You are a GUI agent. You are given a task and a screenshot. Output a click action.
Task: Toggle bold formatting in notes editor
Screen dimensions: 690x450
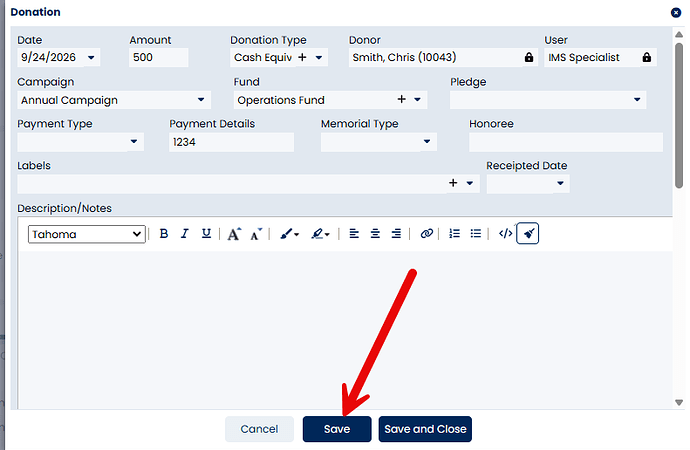[164, 234]
